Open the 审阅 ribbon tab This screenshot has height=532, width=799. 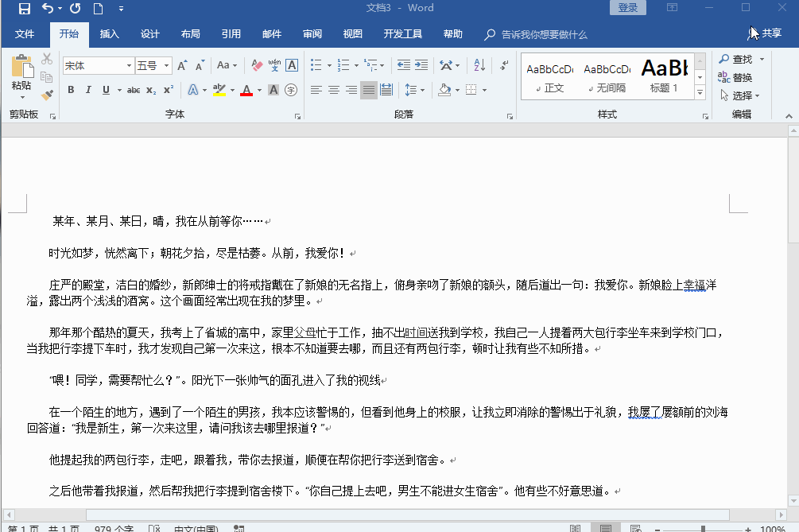pyautogui.click(x=312, y=34)
